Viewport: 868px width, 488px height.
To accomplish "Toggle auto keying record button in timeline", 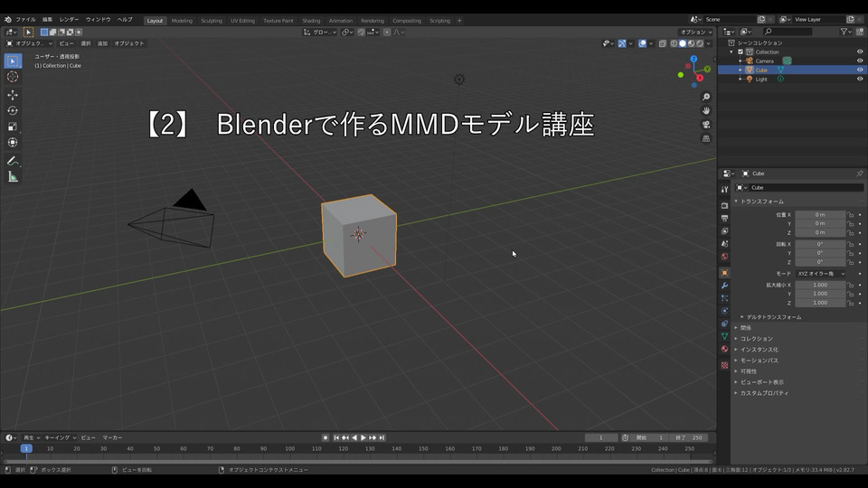I will (325, 437).
